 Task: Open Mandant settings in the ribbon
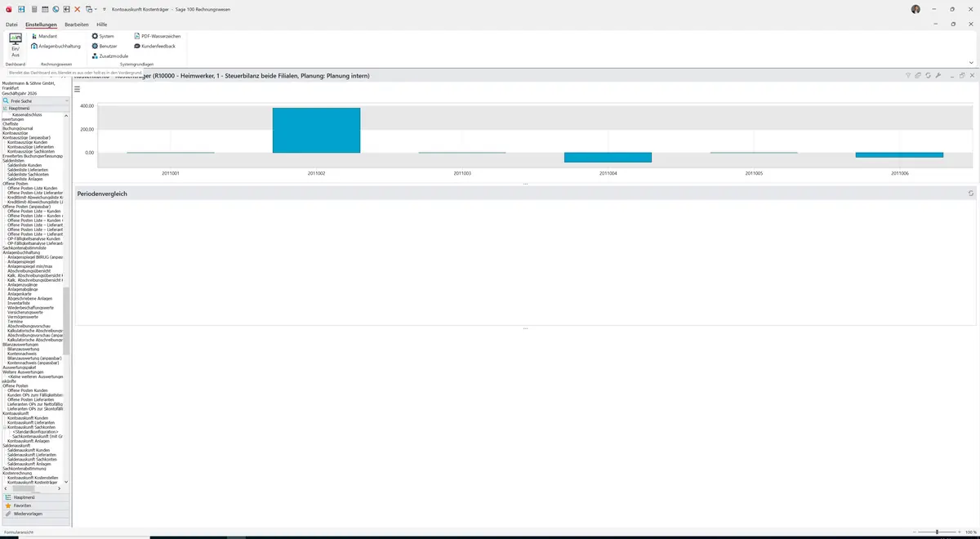coord(44,36)
